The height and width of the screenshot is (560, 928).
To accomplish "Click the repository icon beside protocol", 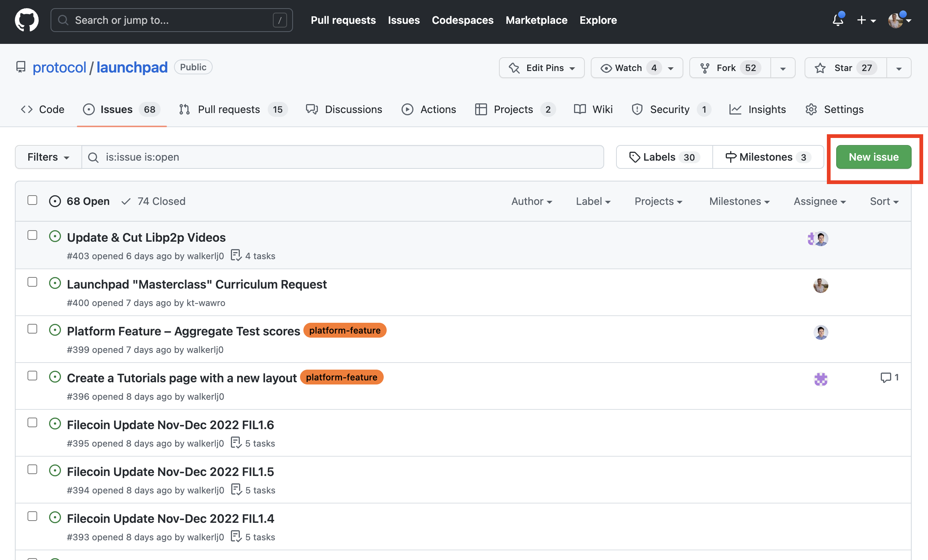I will 21,67.
